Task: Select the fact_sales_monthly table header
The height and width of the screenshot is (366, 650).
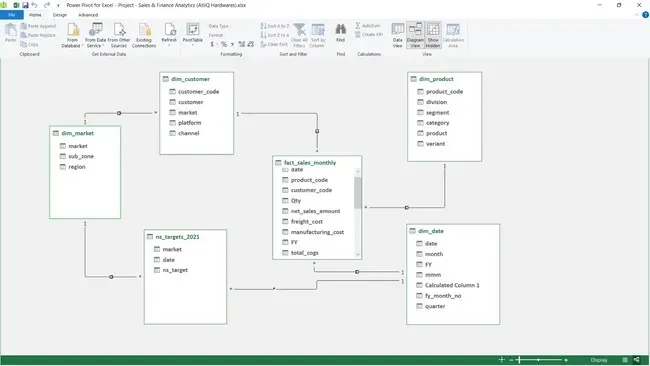Action: click(x=317, y=162)
